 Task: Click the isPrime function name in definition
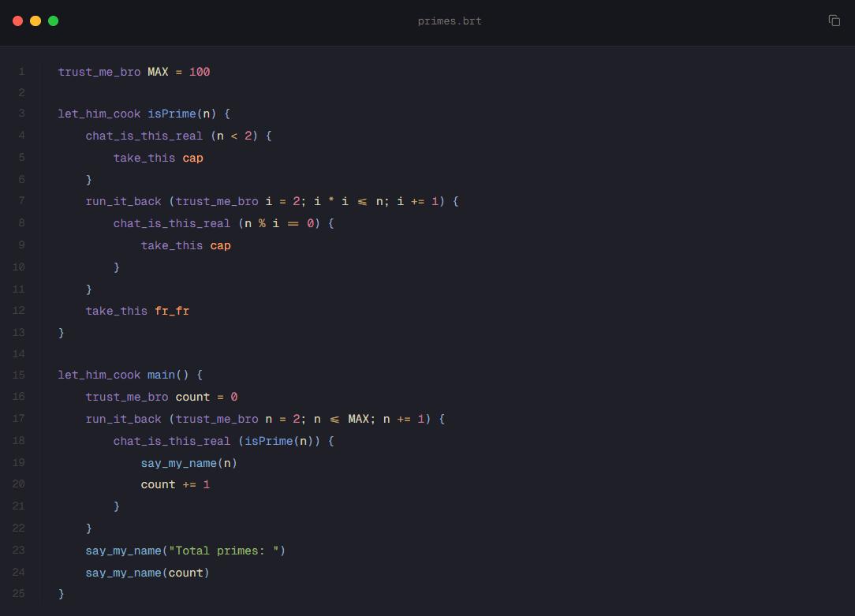172,114
